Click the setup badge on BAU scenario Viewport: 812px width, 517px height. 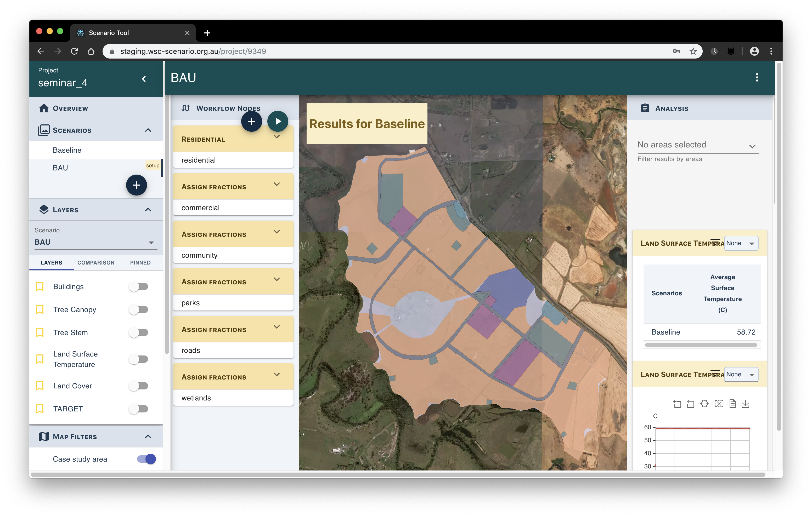pyautogui.click(x=153, y=165)
